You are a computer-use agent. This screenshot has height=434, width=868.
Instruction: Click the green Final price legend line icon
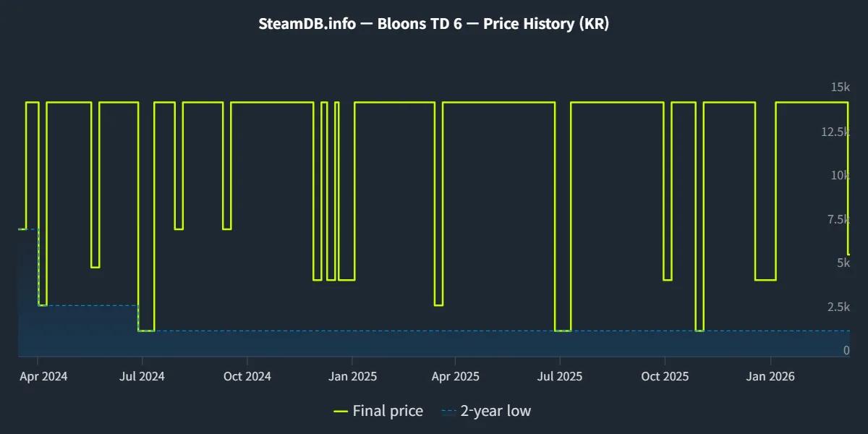click(x=341, y=412)
